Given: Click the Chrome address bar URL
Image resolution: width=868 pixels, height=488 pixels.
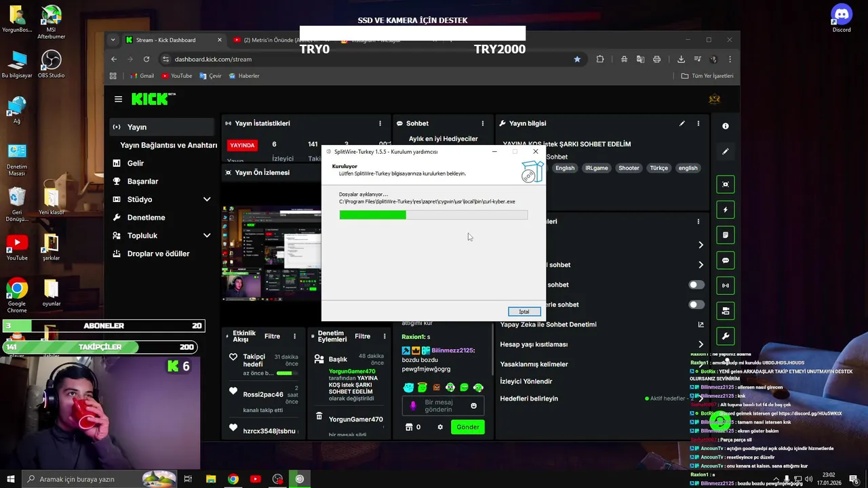Looking at the screenshot, I should (213, 59).
